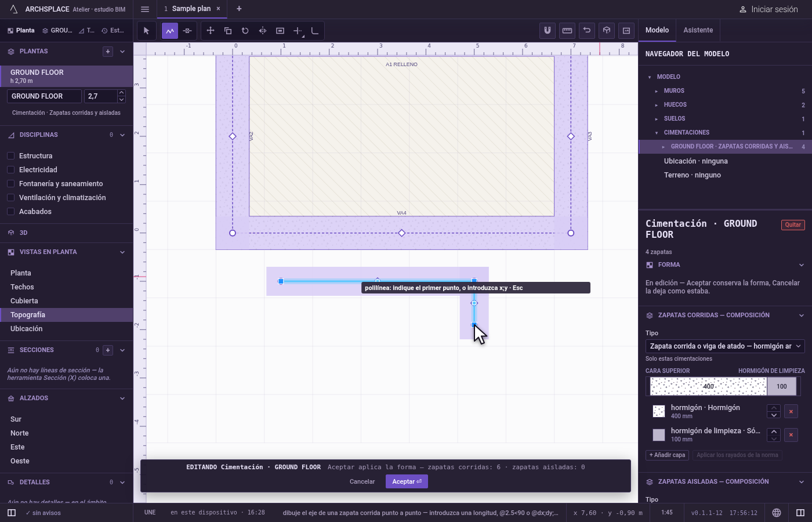
Task: Click the Aceptar button
Action: 407,481
